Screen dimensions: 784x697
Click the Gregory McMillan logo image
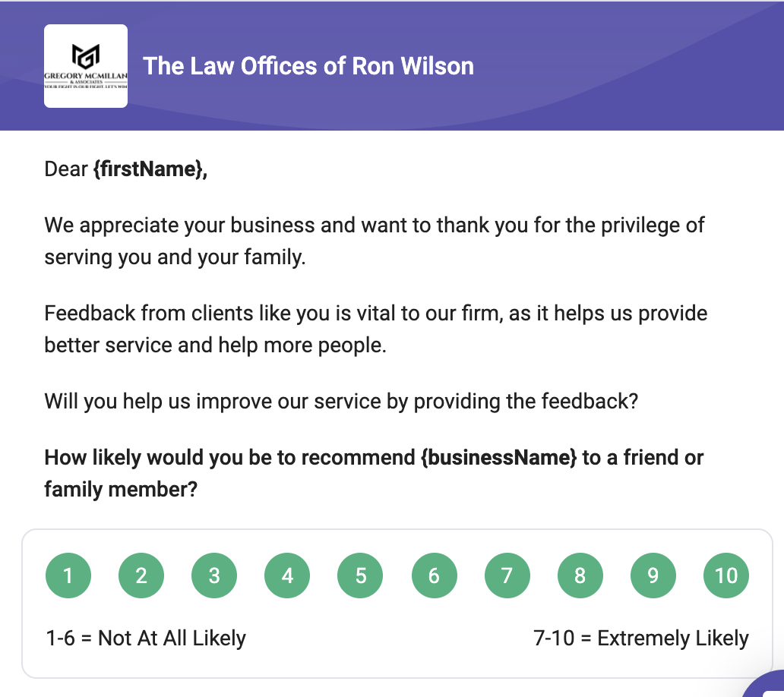pos(86,66)
